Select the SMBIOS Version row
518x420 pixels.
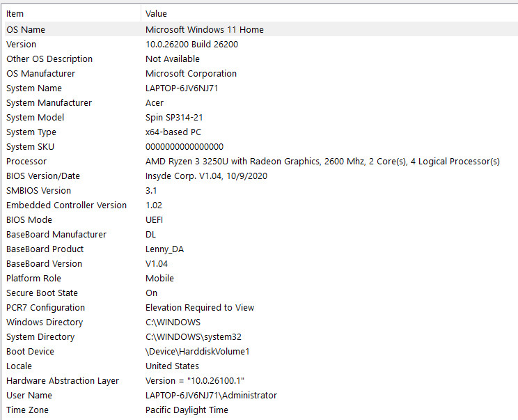point(261,190)
